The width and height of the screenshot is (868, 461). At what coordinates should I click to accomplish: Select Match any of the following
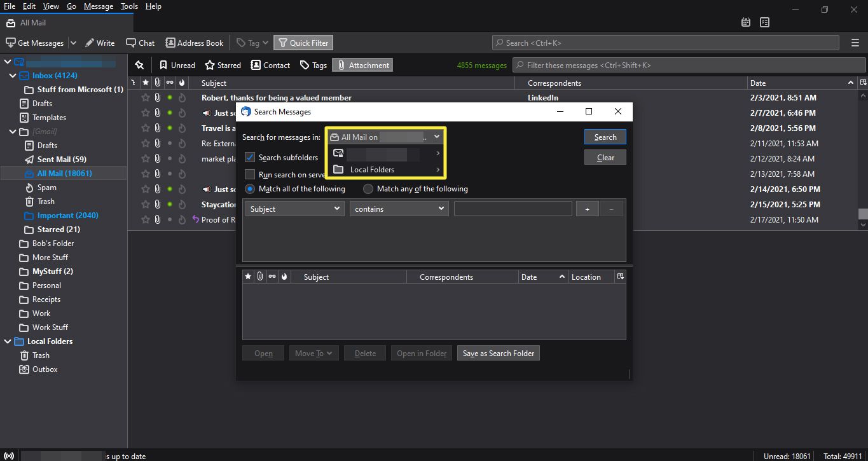click(368, 189)
